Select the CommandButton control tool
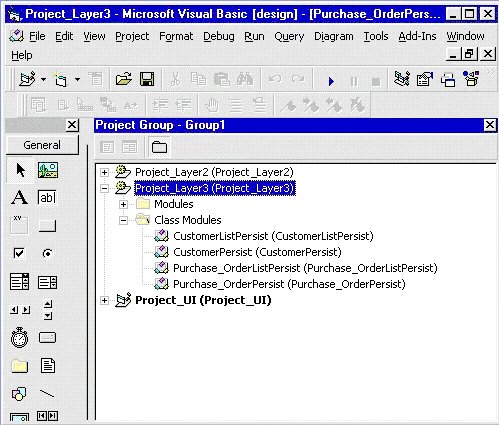499x425 pixels. tap(47, 226)
